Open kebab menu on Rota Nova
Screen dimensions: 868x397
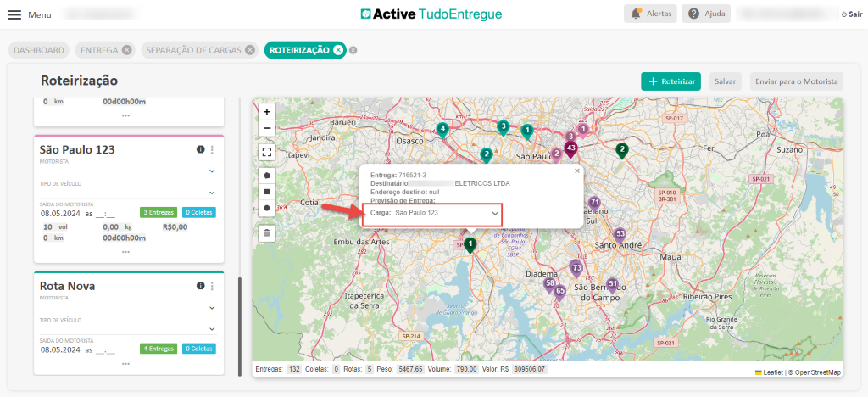tap(212, 286)
